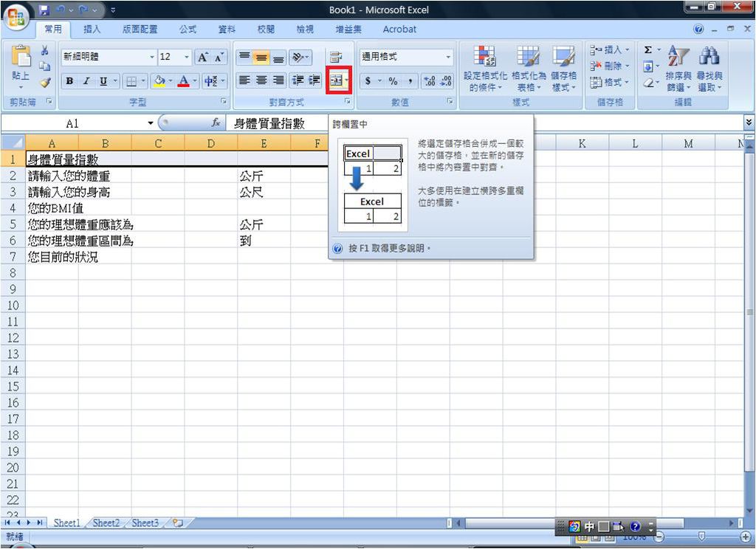
Task: Switch to the 公式 ribbon tab
Action: click(x=188, y=30)
